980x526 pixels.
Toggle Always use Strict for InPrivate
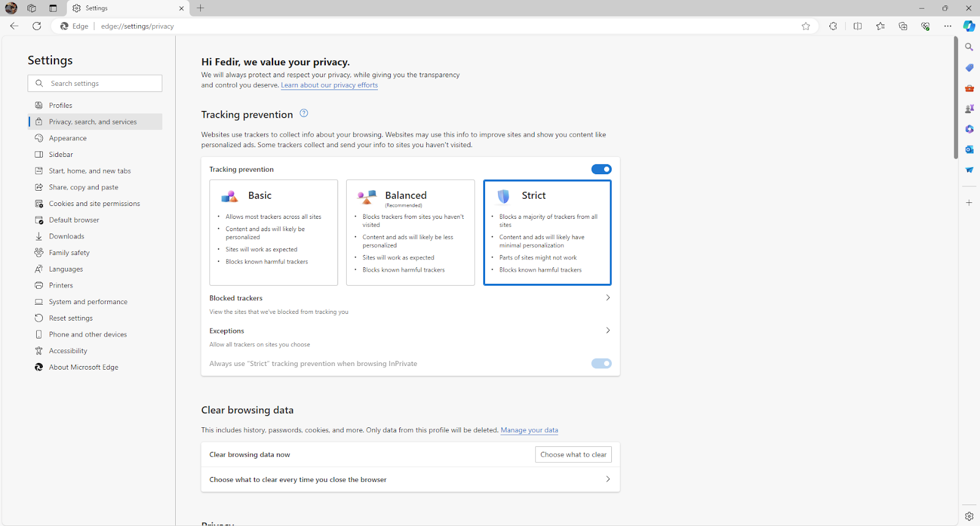pos(601,364)
